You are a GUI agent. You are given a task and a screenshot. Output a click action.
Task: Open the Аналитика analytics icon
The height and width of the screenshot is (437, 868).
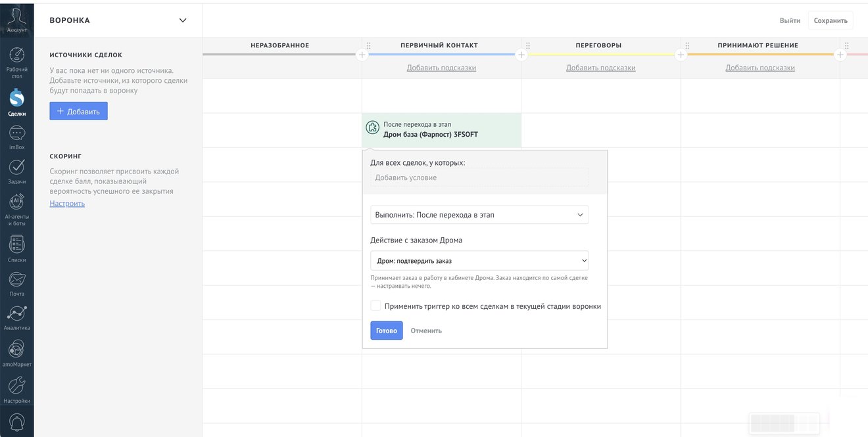tap(17, 313)
